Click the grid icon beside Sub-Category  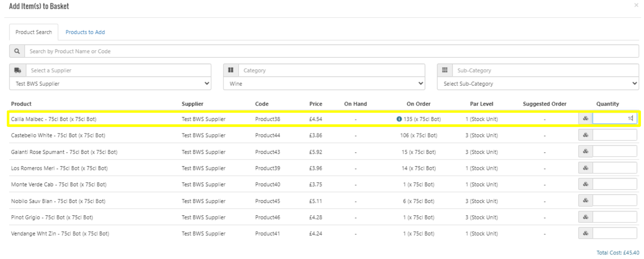click(445, 70)
